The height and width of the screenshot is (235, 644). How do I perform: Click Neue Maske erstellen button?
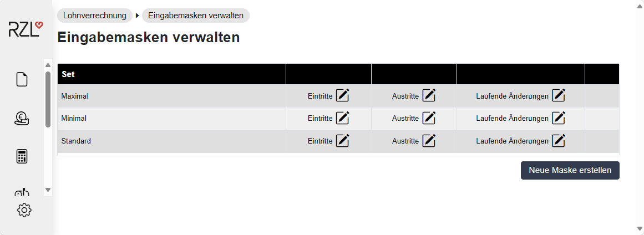tap(570, 170)
